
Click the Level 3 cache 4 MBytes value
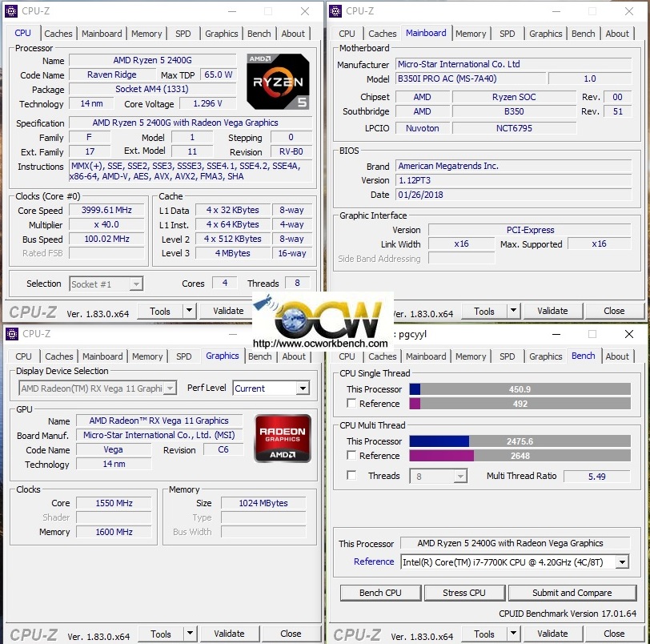233,253
